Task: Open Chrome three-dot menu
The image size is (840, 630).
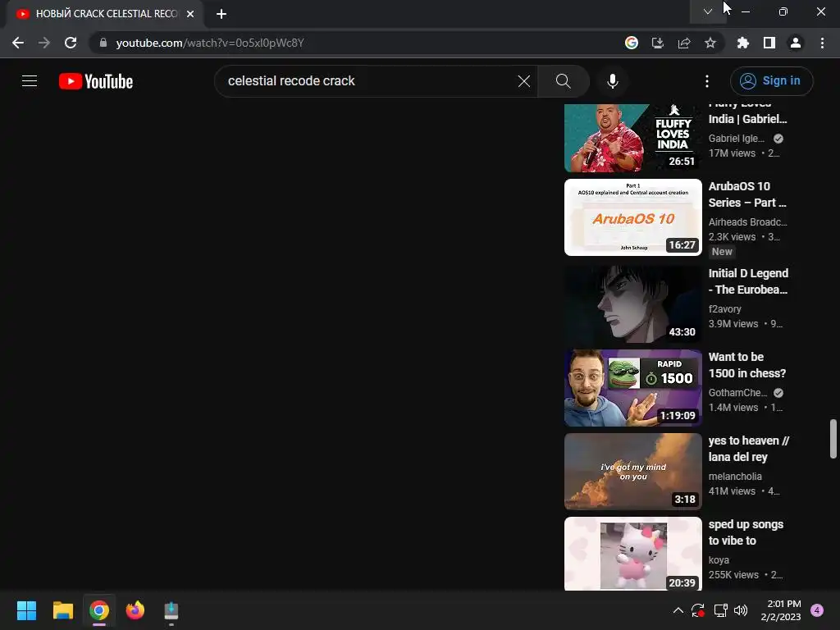Action: (822, 43)
